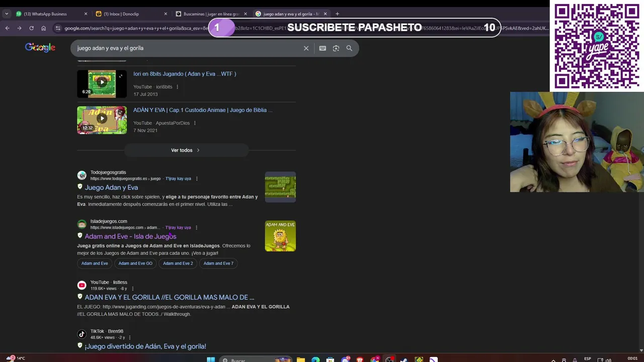The width and height of the screenshot is (644, 362).
Task: Open Adam and Eve - Isla de Juegos
Action: 130,236
